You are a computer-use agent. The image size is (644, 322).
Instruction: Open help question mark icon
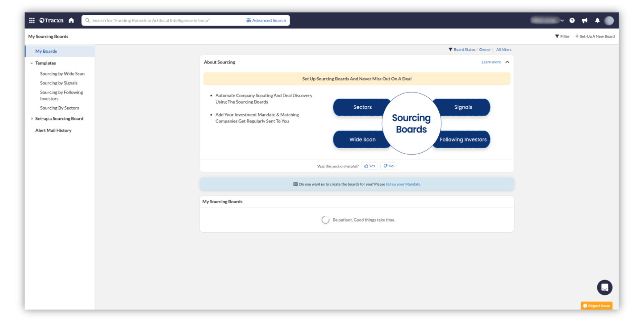[x=572, y=20]
